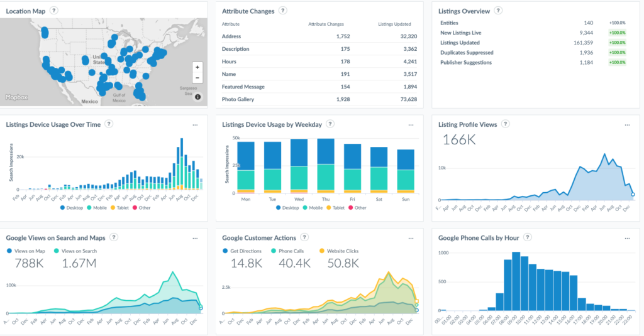Open help icon beside Location Map title

[54, 11]
